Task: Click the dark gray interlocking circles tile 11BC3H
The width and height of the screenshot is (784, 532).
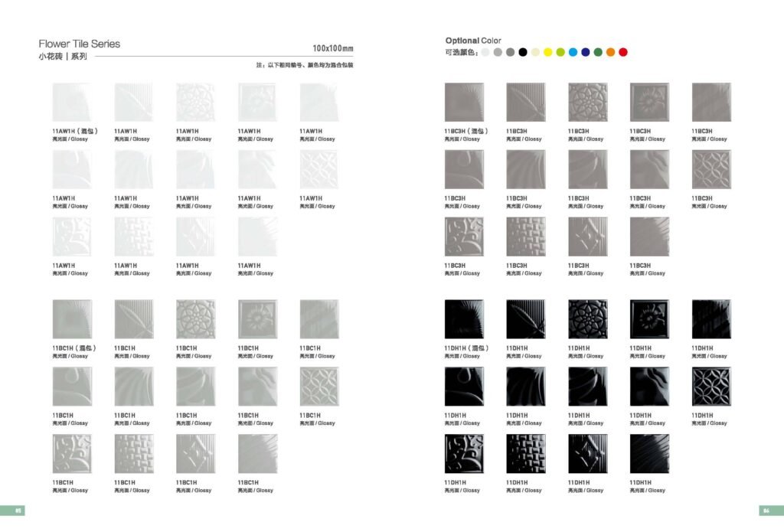Action: coord(710,170)
